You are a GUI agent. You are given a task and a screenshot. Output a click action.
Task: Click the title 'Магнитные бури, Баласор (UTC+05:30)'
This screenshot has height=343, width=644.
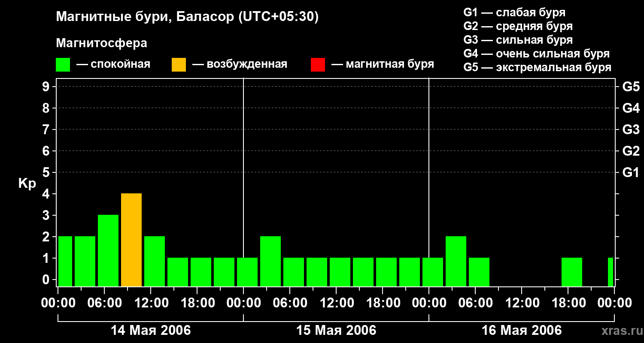point(187,17)
